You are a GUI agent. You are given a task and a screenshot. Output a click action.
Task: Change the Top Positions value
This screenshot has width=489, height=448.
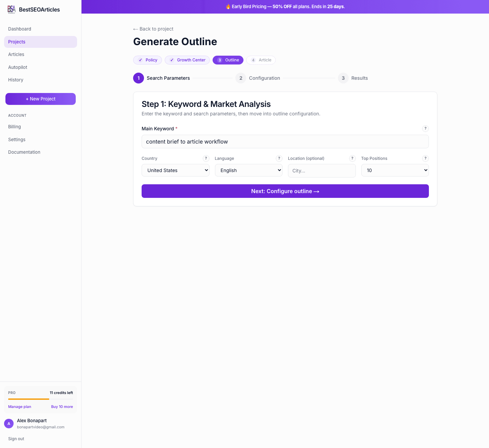395,170
